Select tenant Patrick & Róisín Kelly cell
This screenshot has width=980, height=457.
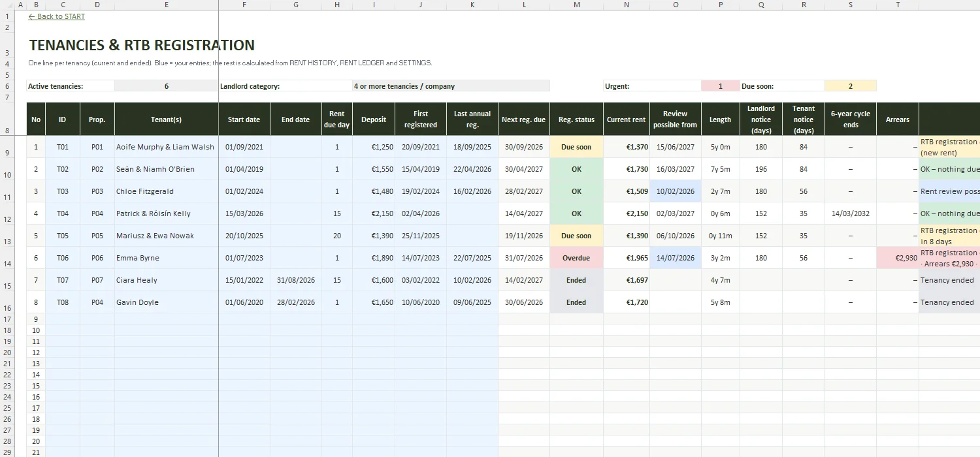[x=167, y=213]
